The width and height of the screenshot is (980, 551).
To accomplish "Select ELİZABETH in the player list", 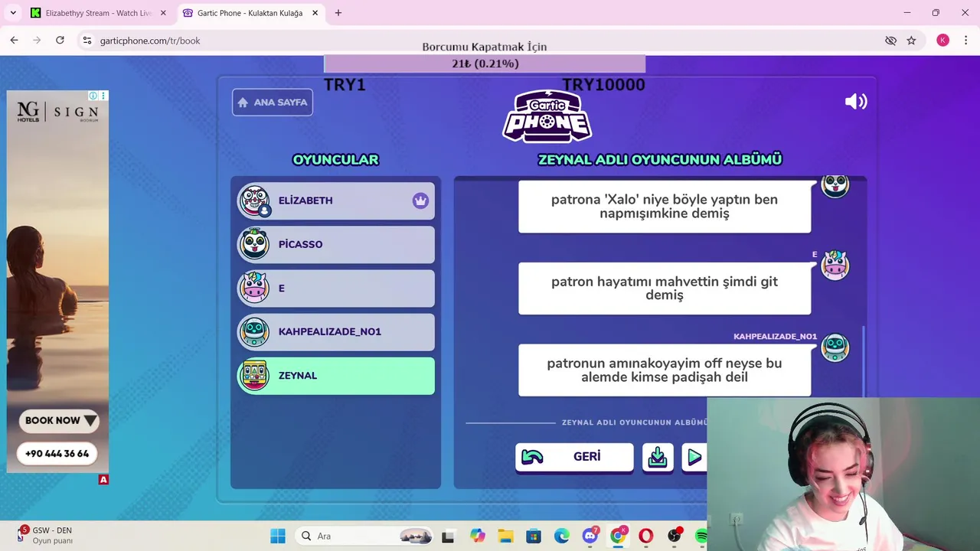I will 335,201.
